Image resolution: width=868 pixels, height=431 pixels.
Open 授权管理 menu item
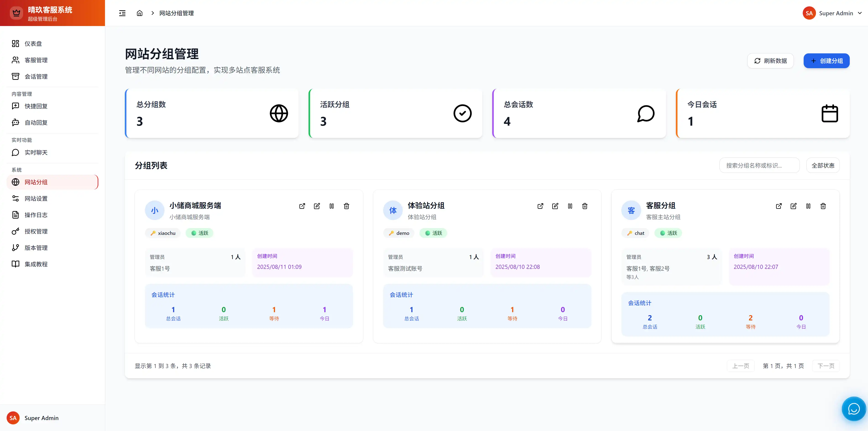(36, 231)
